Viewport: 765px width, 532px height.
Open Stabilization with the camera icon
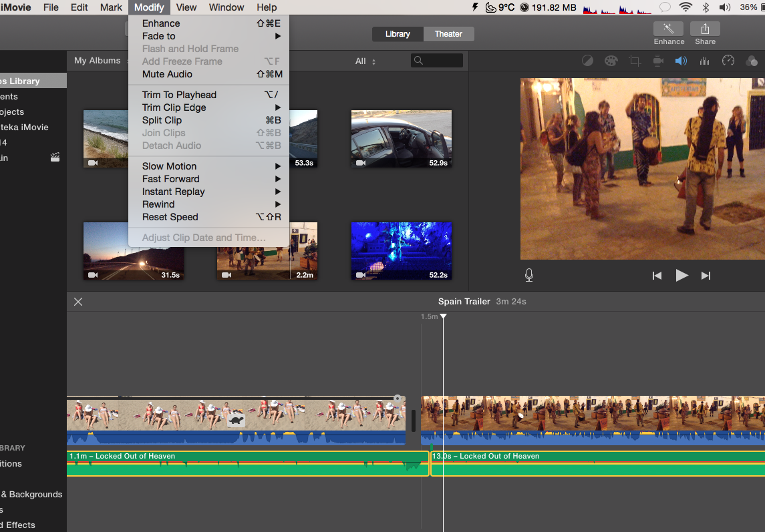(x=658, y=60)
